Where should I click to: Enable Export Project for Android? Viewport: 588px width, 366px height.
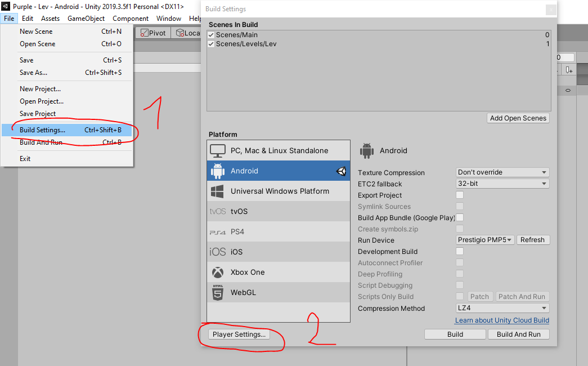pyautogui.click(x=460, y=195)
